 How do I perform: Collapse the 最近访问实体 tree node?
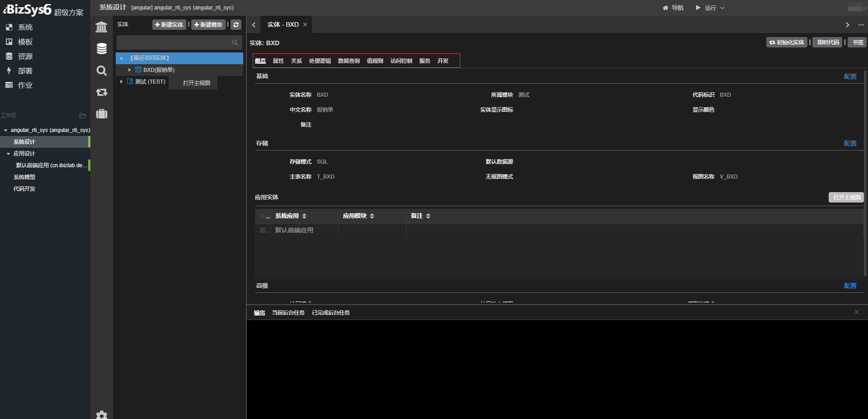tap(121, 58)
